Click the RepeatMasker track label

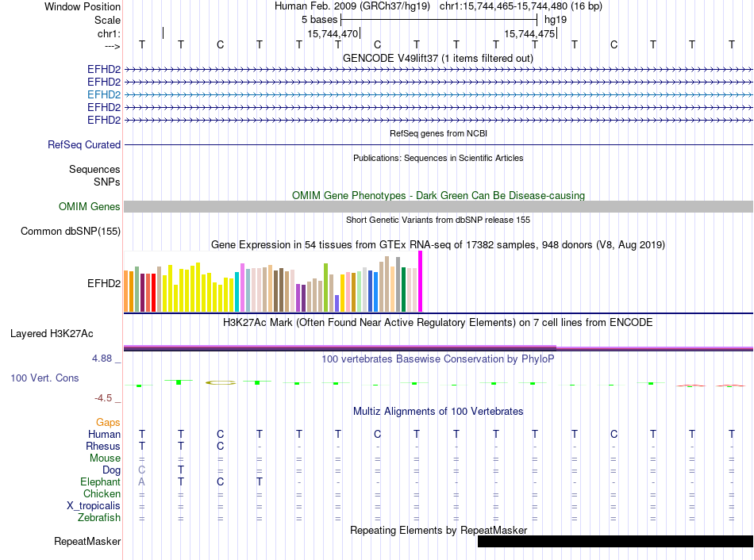pos(87,542)
